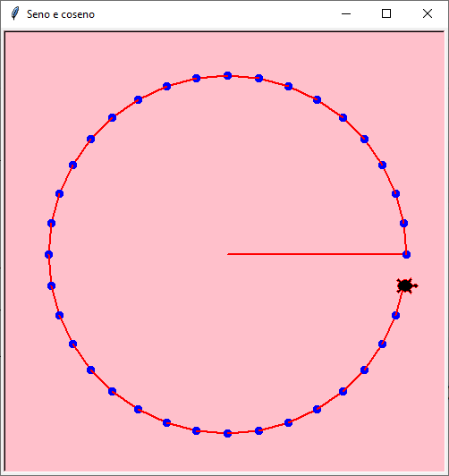Click the feather icon in title bar
Viewport: 449px width, 476px height.
point(14,13)
